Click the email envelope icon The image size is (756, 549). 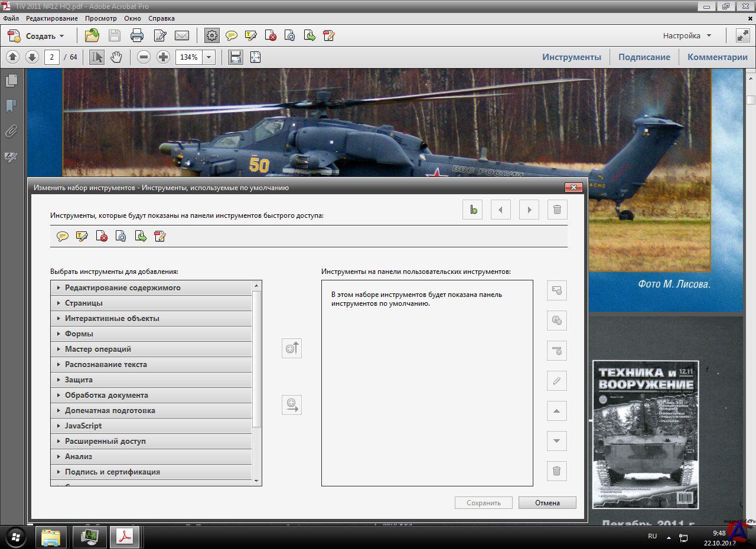[182, 36]
